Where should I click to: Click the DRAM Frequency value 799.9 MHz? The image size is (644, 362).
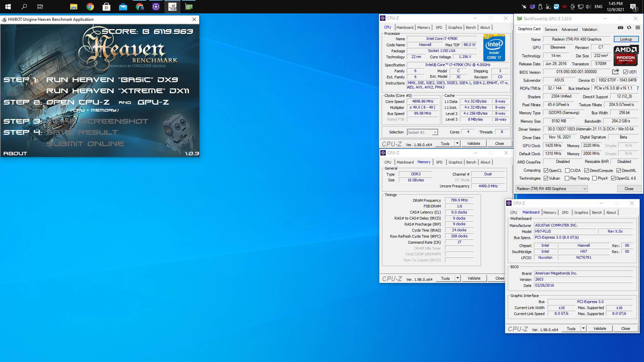click(459, 200)
